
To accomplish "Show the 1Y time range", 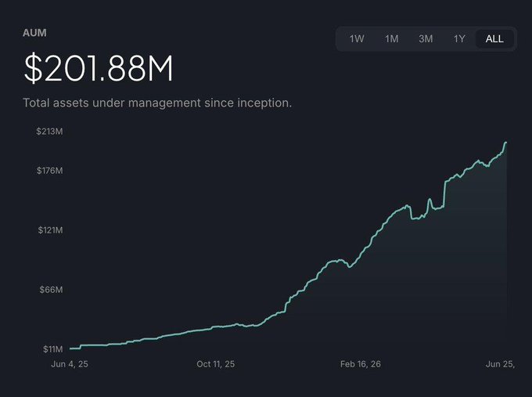I will click(x=459, y=38).
